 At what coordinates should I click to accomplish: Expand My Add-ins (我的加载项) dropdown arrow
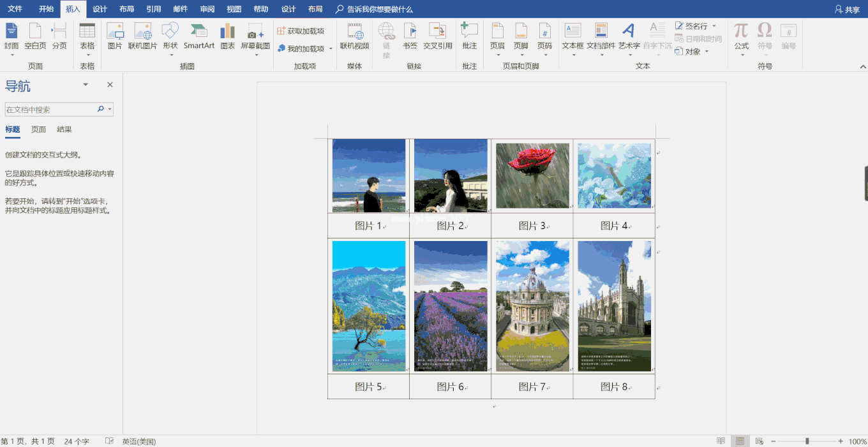pyautogui.click(x=331, y=49)
